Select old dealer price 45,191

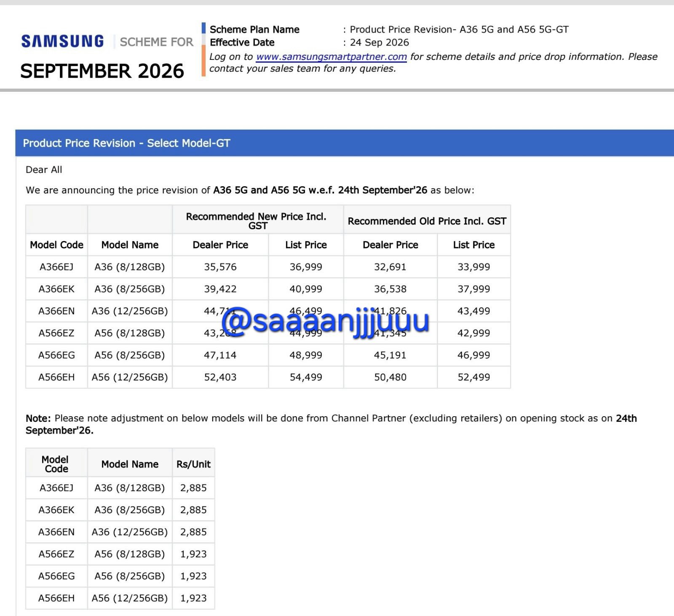(x=390, y=355)
